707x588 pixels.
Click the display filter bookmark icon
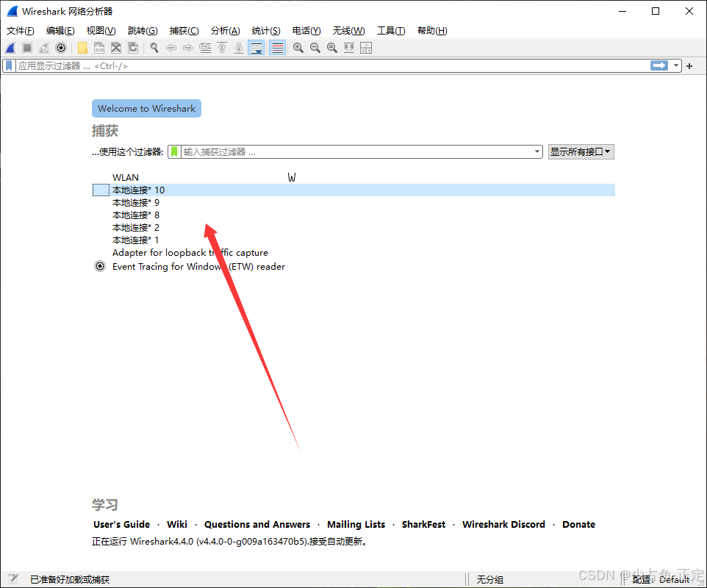pyautogui.click(x=9, y=66)
